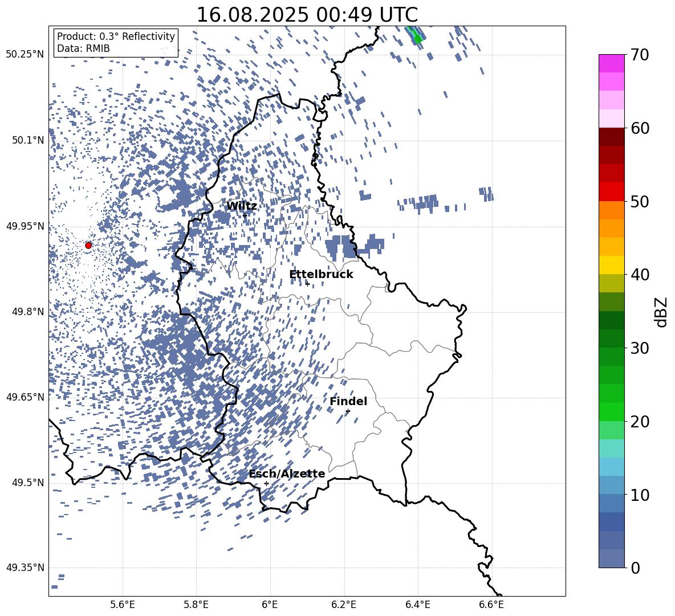The image size is (675, 616).
Task: Click the yellow colorbar segment above 40
Action: click(611, 265)
